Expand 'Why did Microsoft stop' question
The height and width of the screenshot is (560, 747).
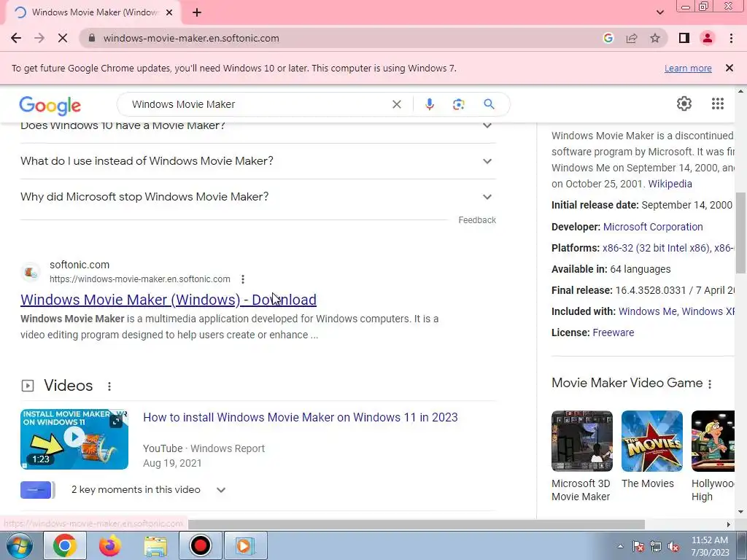(258, 197)
